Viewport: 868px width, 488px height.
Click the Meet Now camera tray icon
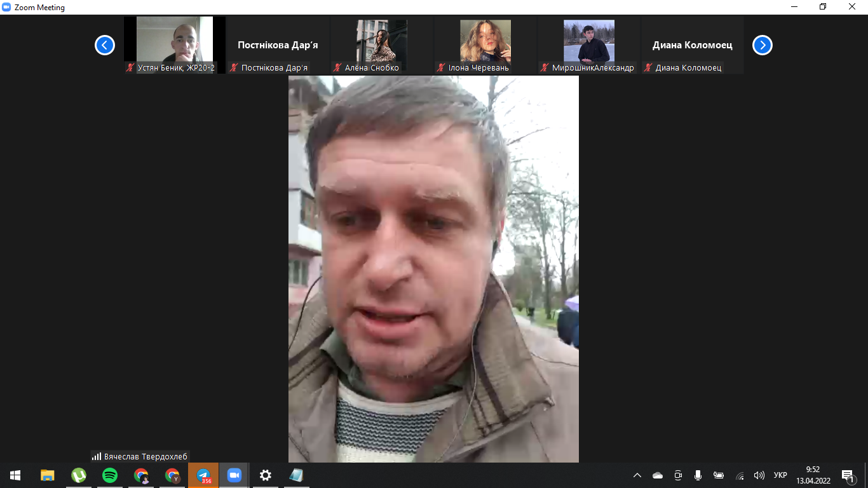coord(678,475)
